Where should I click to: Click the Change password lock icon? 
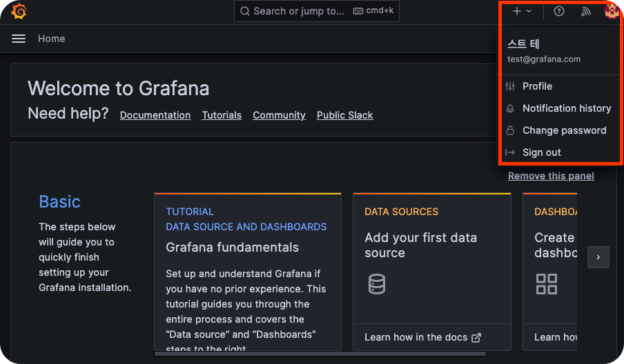click(x=510, y=130)
